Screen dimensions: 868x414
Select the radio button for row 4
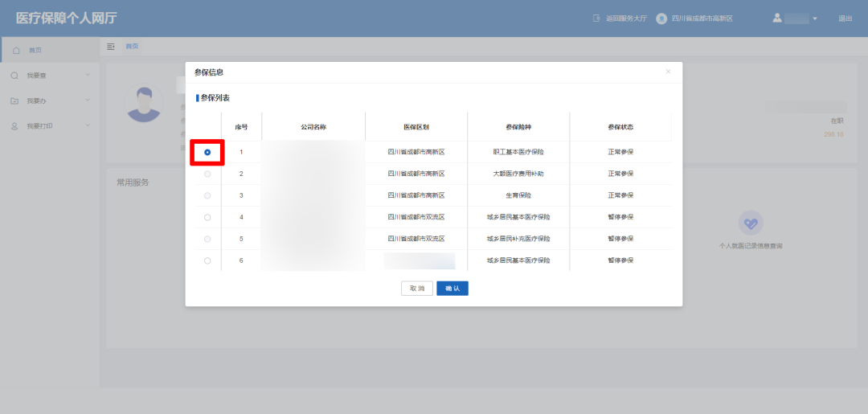pyautogui.click(x=207, y=218)
